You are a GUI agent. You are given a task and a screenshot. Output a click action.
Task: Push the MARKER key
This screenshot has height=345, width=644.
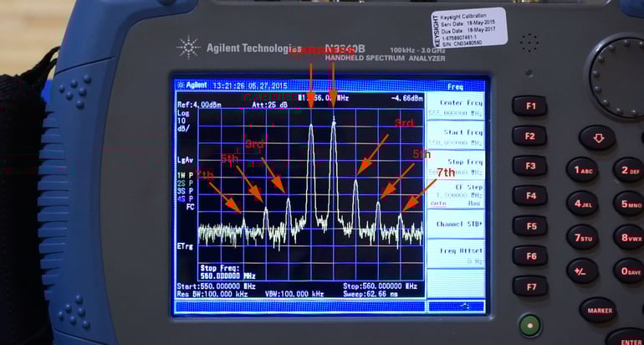point(599,311)
